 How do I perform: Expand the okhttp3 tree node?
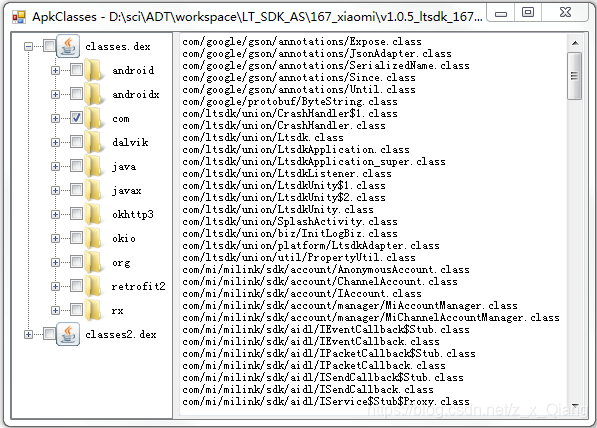(55, 214)
